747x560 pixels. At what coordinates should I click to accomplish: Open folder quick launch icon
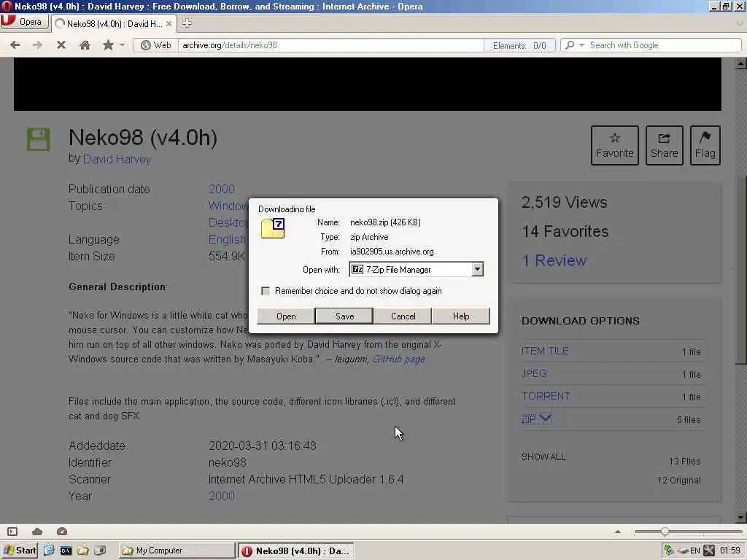[x=83, y=551]
